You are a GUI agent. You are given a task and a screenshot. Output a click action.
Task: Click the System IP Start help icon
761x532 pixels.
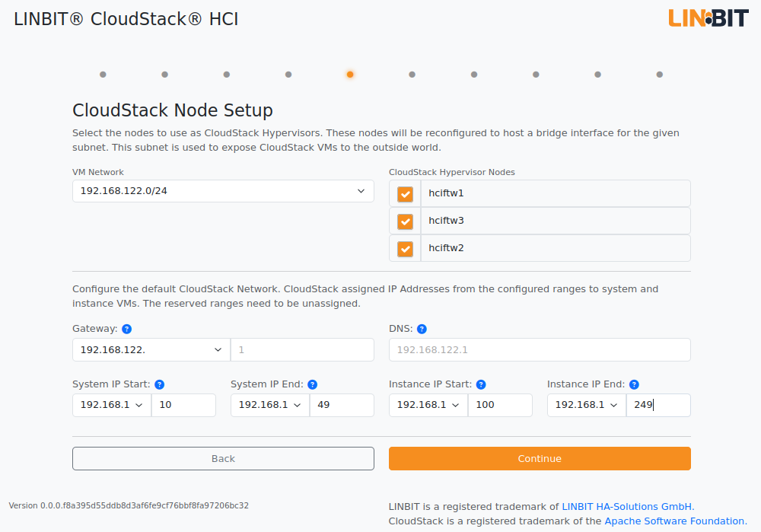click(x=159, y=384)
